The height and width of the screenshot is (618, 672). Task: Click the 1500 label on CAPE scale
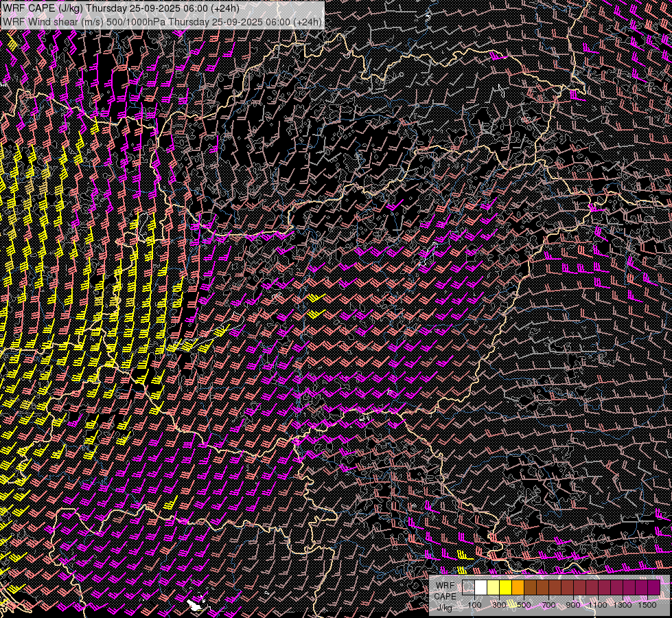coord(647,605)
